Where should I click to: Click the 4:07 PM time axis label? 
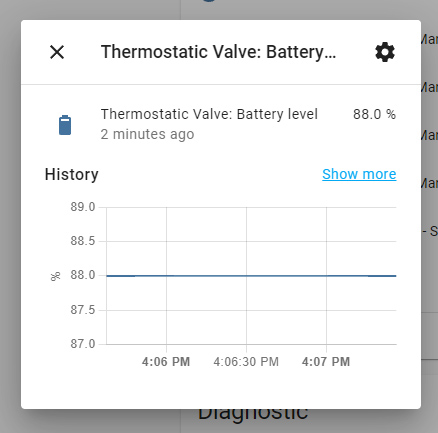(326, 362)
